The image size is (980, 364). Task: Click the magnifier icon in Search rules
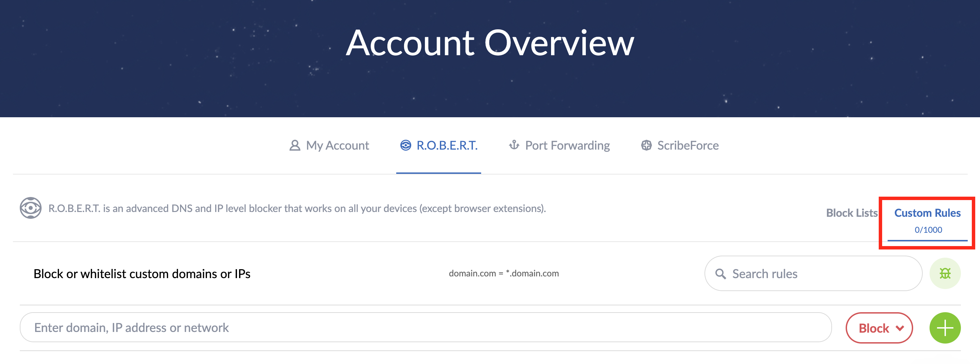(x=720, y=273)
